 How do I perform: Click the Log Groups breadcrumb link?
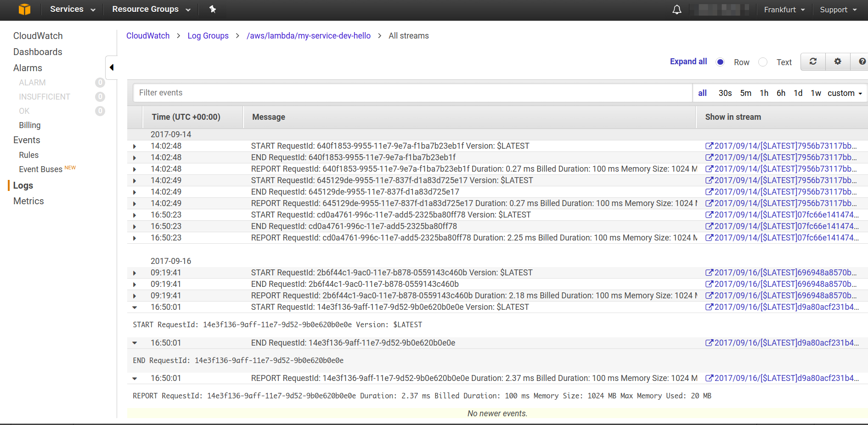(208, 36)
